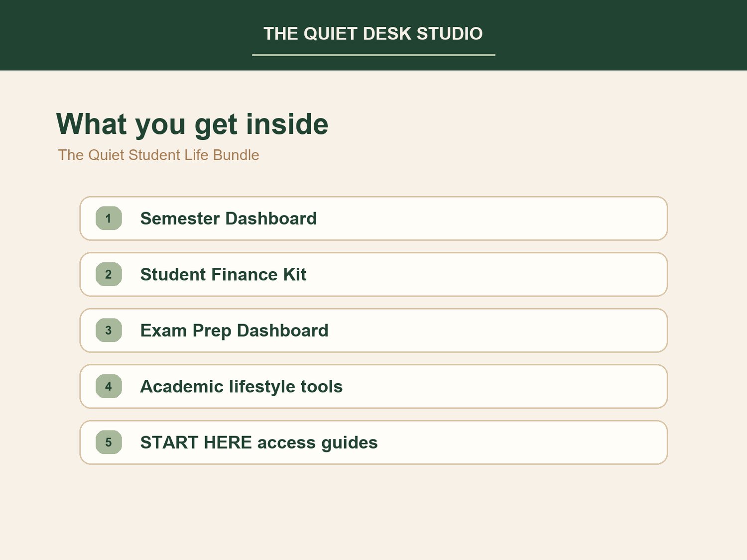Select the Exam Prep Dashboard card
This screenshot has width=747, height=560.
click(373, 330)
